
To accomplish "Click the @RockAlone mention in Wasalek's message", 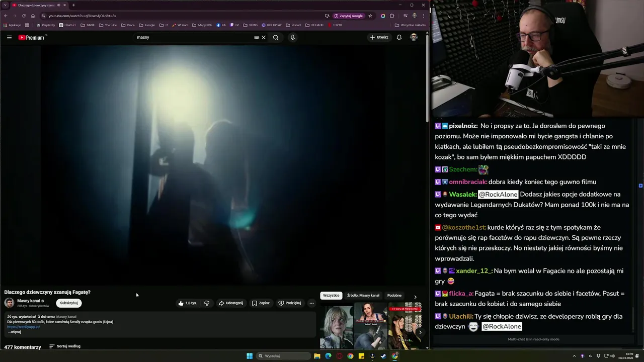I will tap(498, 195).
